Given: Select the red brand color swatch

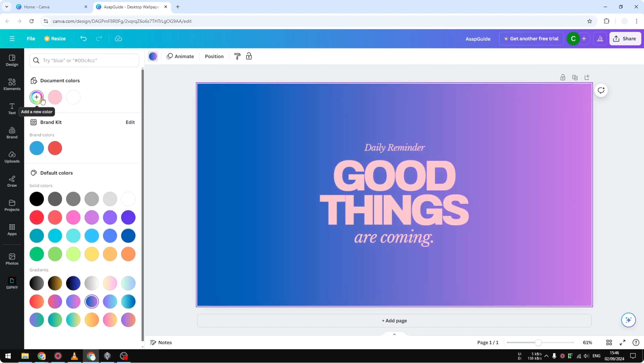Looking at the screenshot, I should pyautogui.click(x=55, y=148).
